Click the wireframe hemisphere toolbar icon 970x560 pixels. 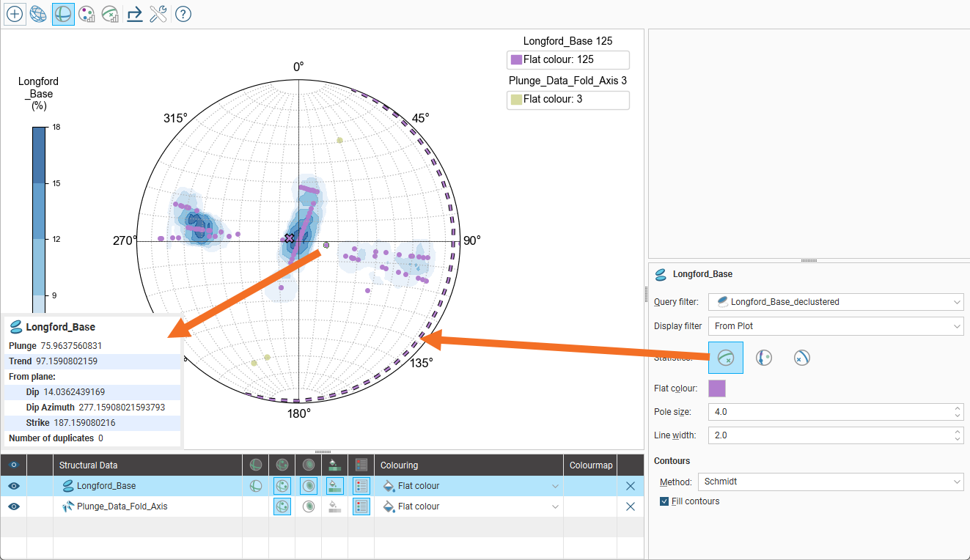click(38, 14)
